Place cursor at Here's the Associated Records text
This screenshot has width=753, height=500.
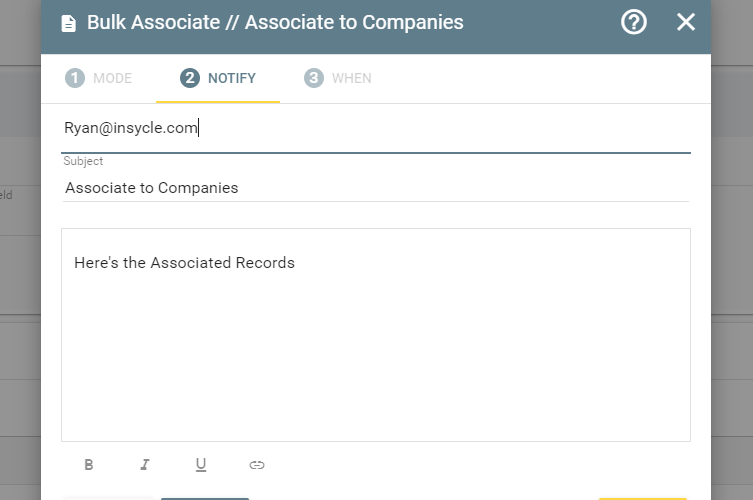pyautogui.click(x=184, y=263)
